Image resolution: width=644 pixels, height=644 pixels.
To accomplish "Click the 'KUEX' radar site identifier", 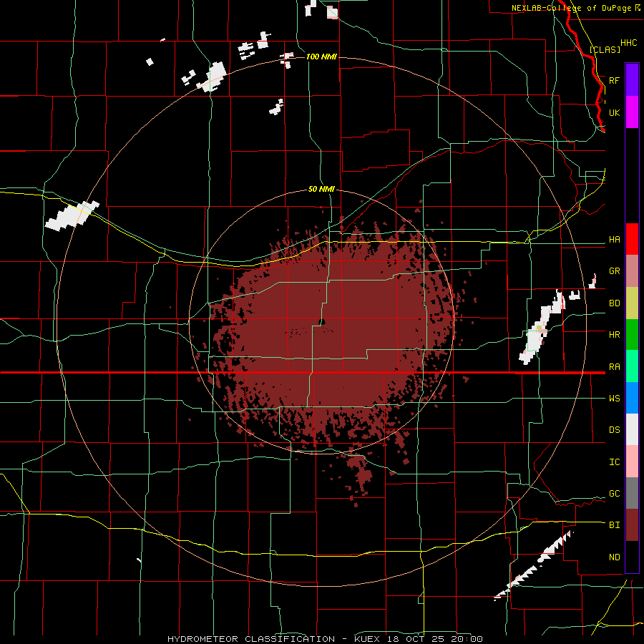I will click(367, 639).
